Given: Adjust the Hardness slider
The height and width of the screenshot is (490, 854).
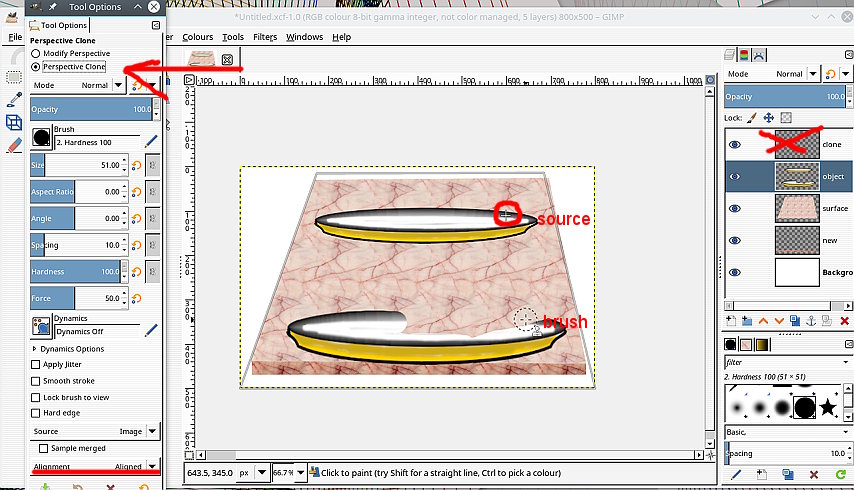Looking at the screenshot, I should (x=76, y=272).
